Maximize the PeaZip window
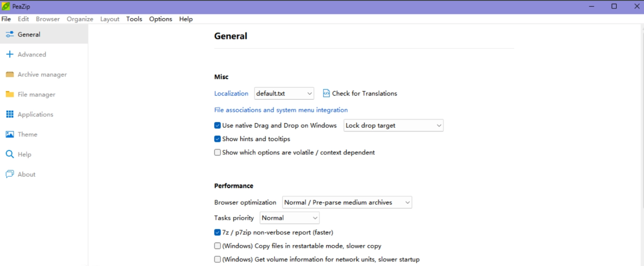The height and width of the screenshot is (266, 644). tap(614, 6)
